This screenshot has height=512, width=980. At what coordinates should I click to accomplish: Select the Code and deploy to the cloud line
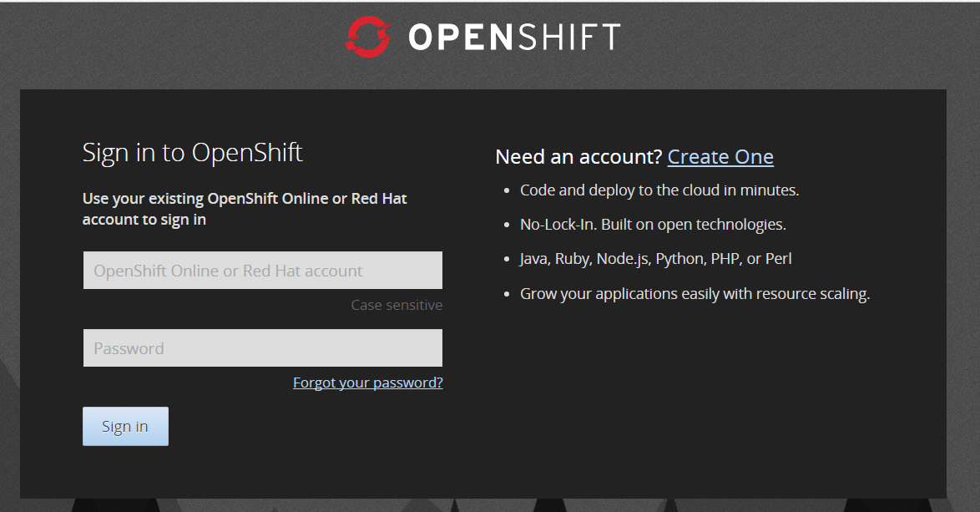[x=659, y=190]
